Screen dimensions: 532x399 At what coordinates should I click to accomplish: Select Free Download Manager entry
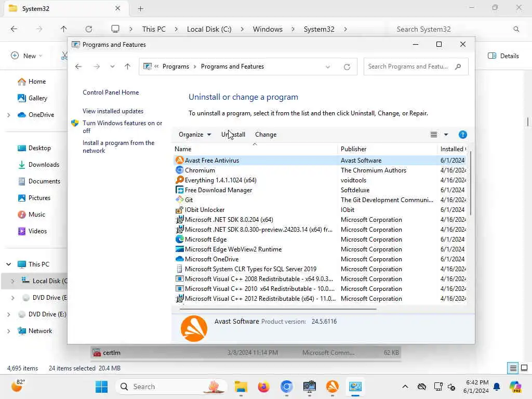click(x=321, y=190)
